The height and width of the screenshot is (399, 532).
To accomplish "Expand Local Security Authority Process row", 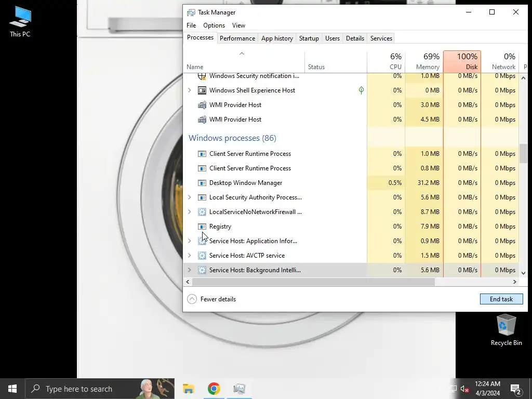I will click(x=190, y=197).
